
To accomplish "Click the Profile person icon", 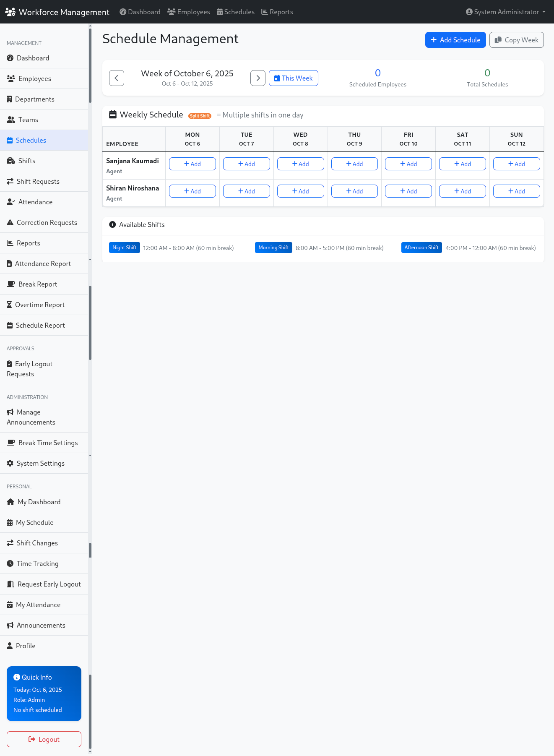I will (x=10, y=646).
